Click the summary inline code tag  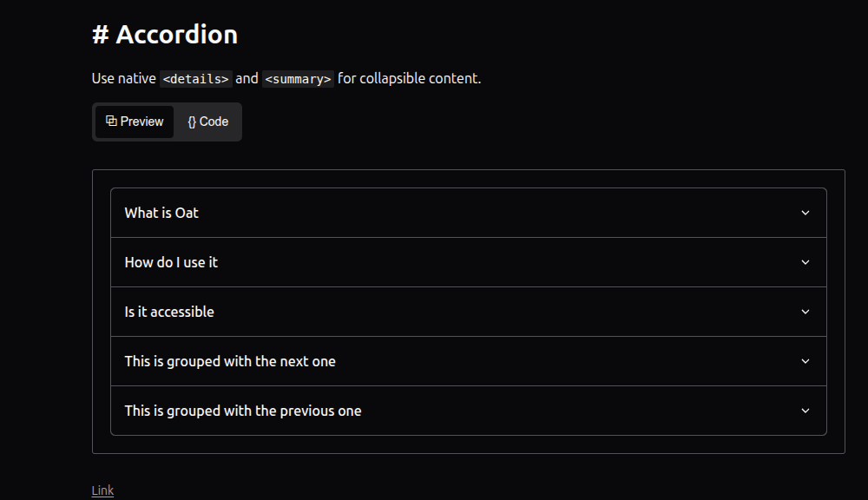(x=298, y=79)
